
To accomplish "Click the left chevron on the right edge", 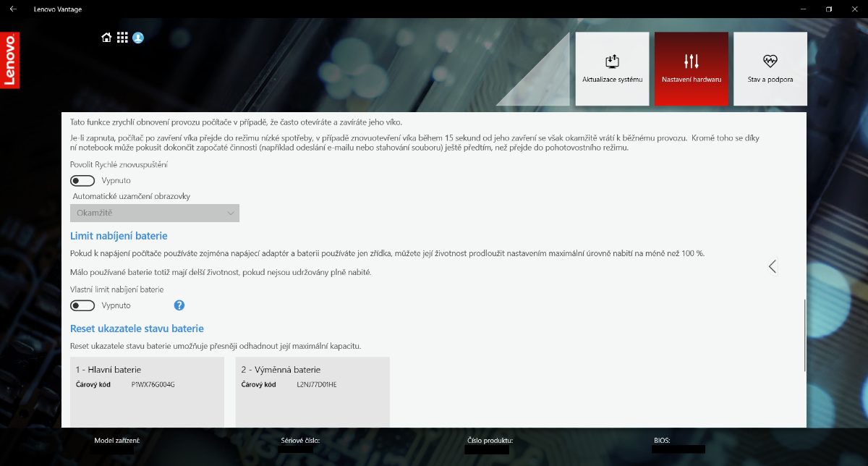I will point(772,266).
